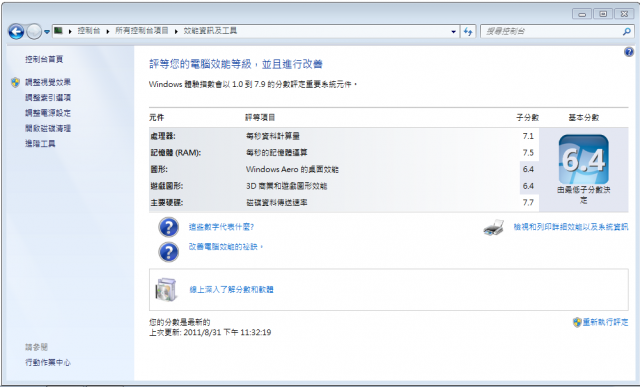
Task: Open 開啟磁碟清理 sidebar link
Action: click(x=48, y=128)
